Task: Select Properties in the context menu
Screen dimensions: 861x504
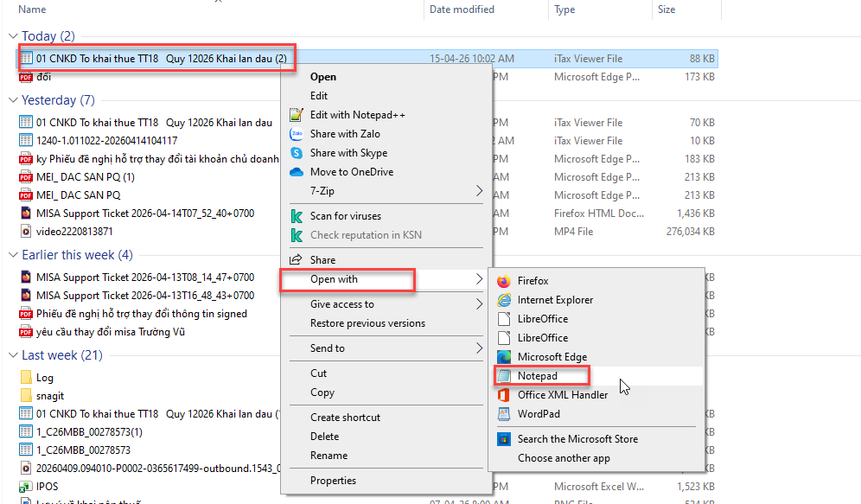Action: pyautogui.click(x=333, y=481)
